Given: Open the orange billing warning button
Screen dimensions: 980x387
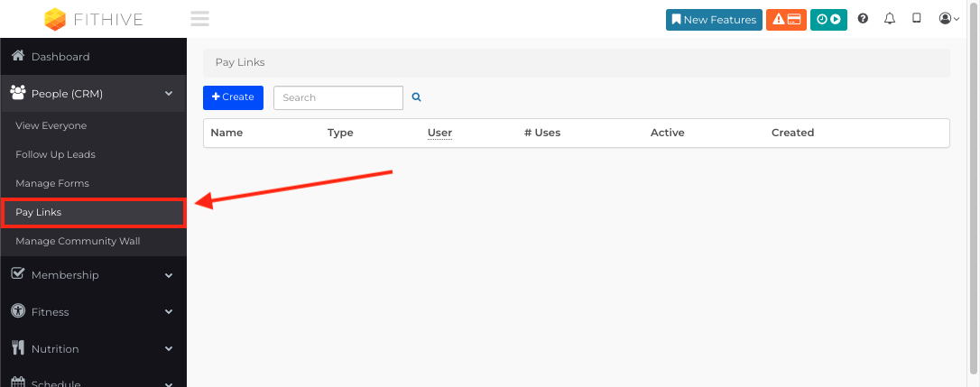Looking at the screenshot, I should click(786, 19).
